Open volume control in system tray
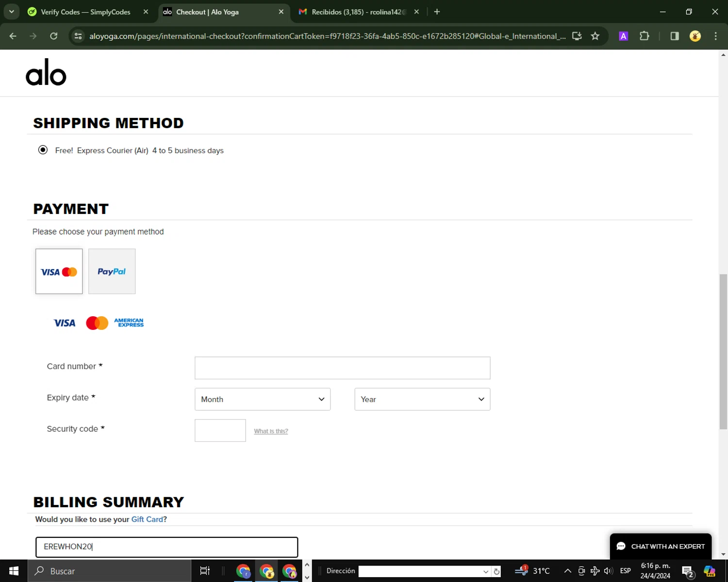Image resolution: width=728 pixels, height=582 pixels. tap(608, 571)
